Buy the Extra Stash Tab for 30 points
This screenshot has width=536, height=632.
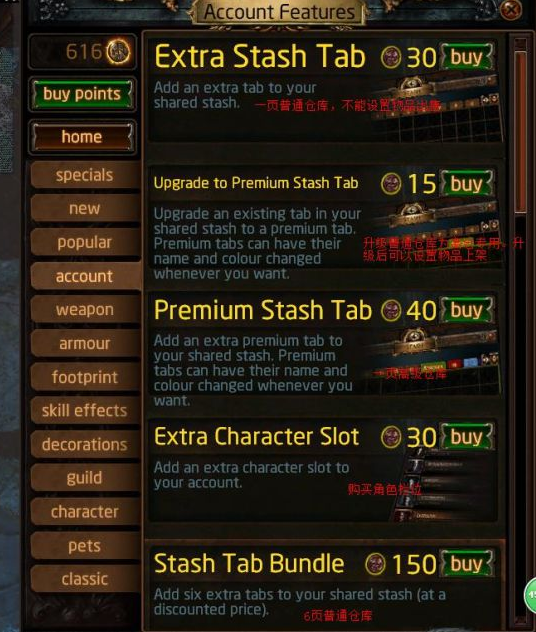click(x=467, y=57)
